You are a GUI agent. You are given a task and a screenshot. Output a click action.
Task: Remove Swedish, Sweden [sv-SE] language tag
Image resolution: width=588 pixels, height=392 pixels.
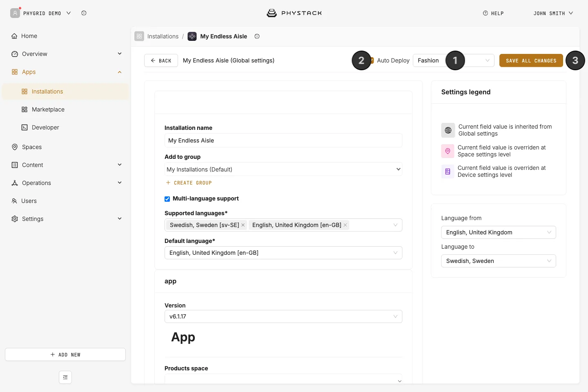pos(243,225)
